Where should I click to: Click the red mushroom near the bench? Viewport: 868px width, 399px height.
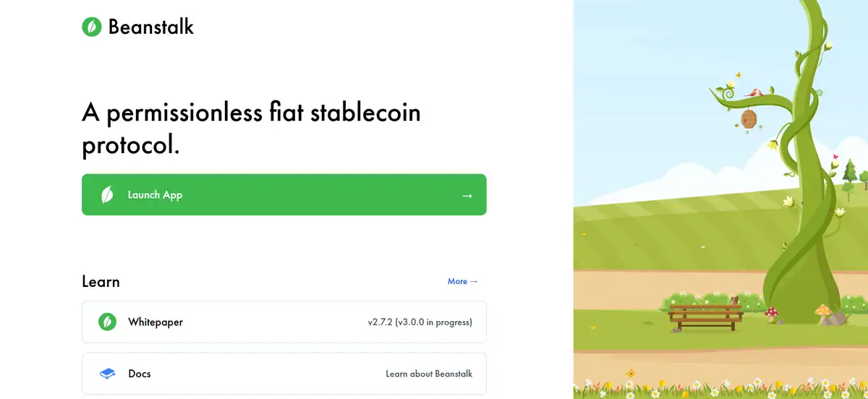point(771,312)
